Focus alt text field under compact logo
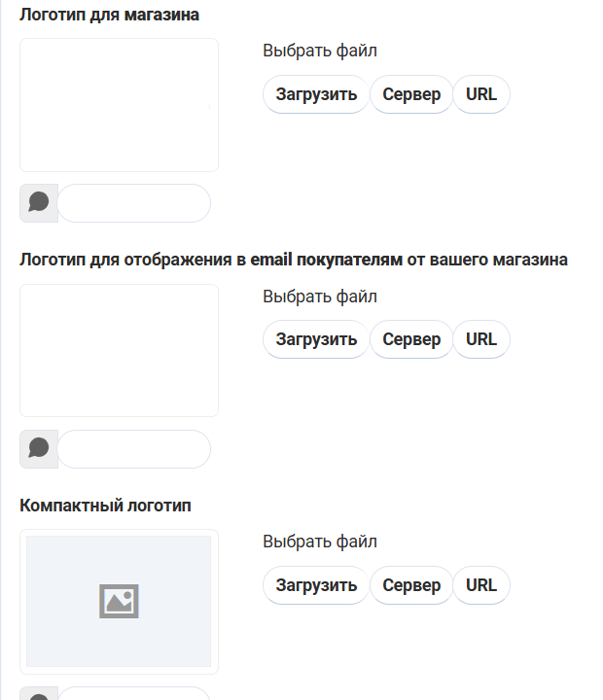Screen dimensions: 603x700 [134, 694]
